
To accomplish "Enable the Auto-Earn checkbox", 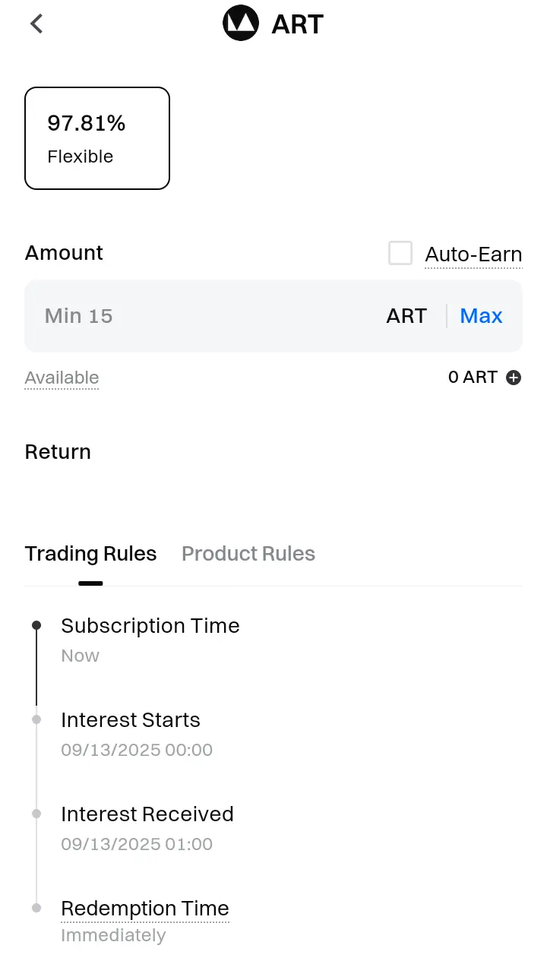I will (x=400, y=253).
